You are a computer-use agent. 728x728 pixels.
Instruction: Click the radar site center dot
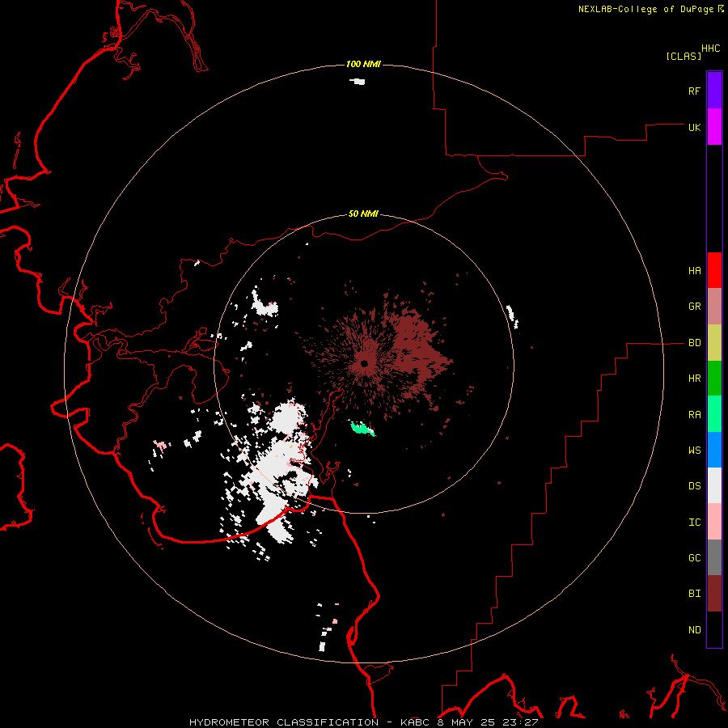(x=364, y=363)
